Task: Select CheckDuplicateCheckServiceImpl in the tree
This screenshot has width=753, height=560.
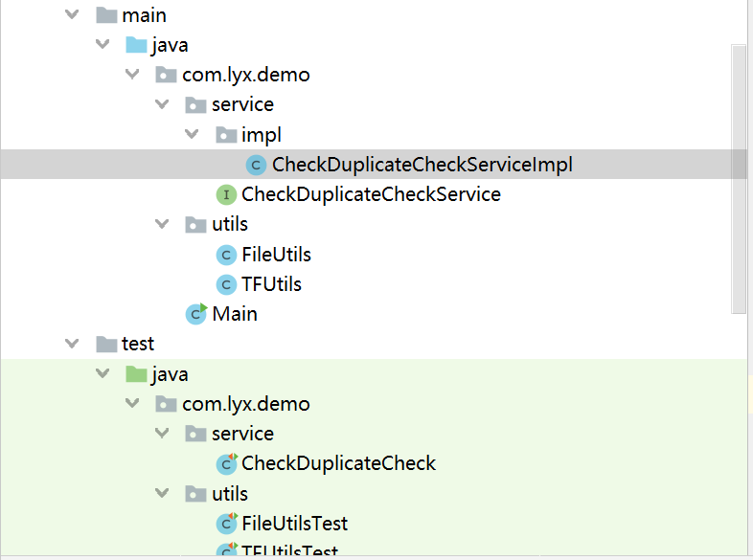Action: pos(422,165)
